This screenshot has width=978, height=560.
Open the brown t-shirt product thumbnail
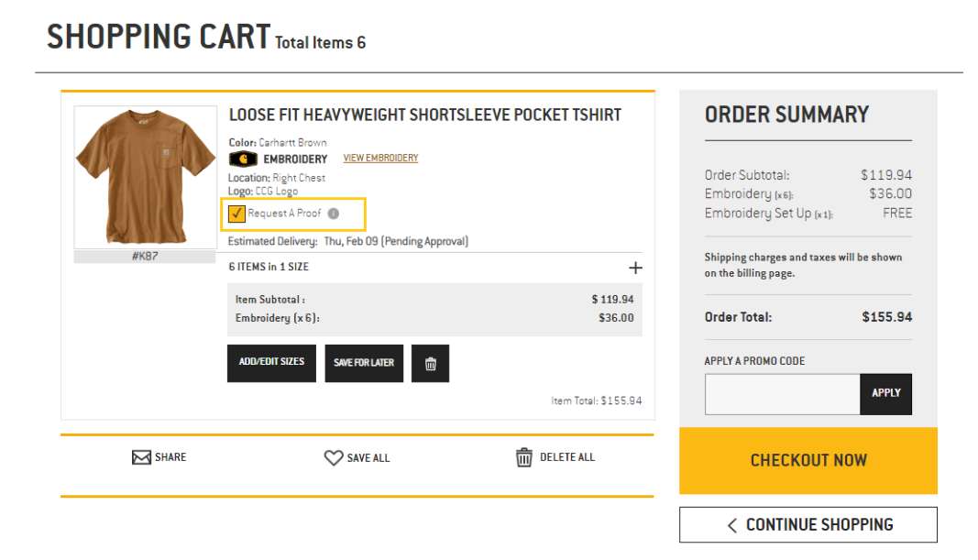[x=145, y=176]
